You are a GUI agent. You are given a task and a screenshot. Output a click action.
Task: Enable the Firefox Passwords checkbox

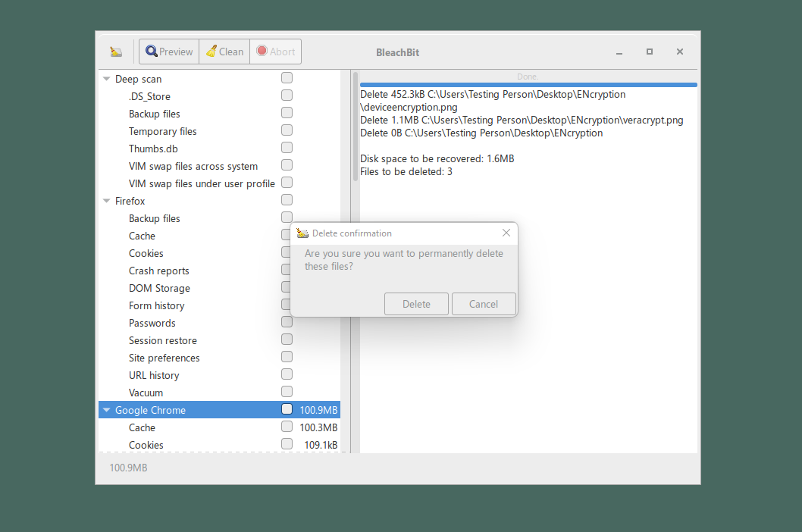tap(287, 322)
